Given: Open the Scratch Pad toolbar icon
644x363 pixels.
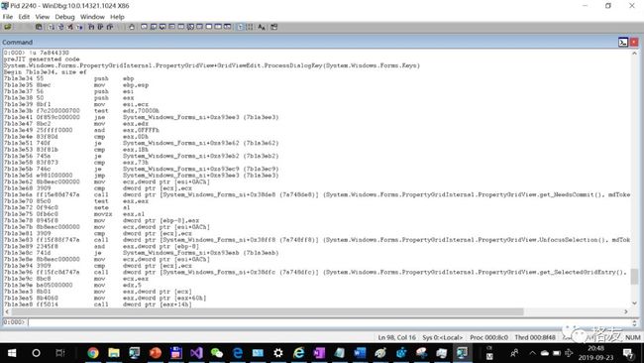Looking at the screenshot, I should 209,27.
